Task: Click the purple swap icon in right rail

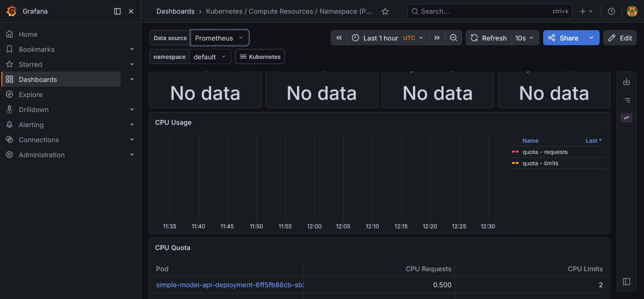Action: click(x=627, y=118)
